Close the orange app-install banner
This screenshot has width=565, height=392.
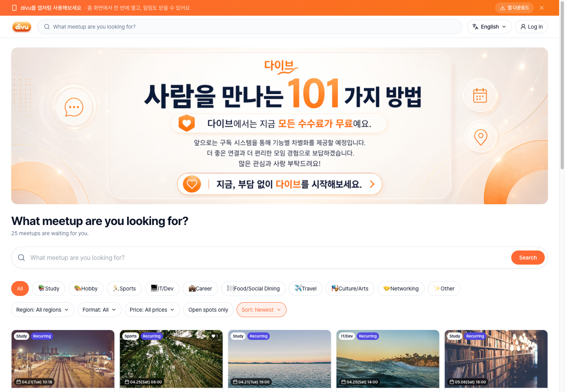[x=541, y=8]
